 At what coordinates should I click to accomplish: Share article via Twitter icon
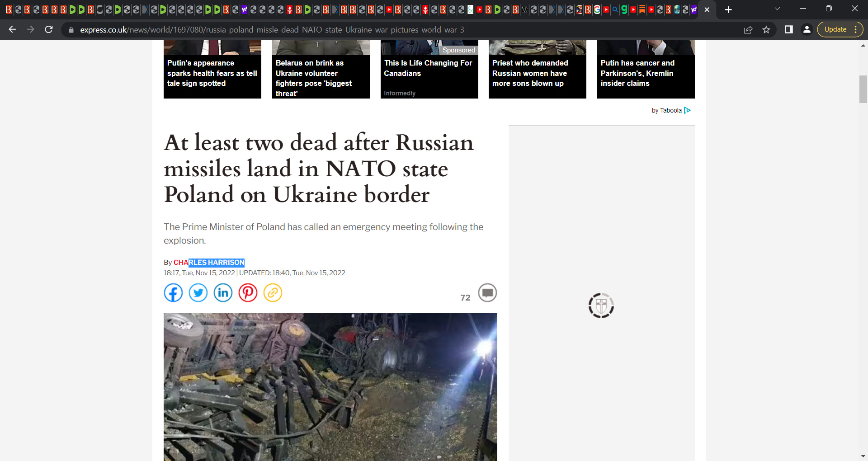point(198,293)
